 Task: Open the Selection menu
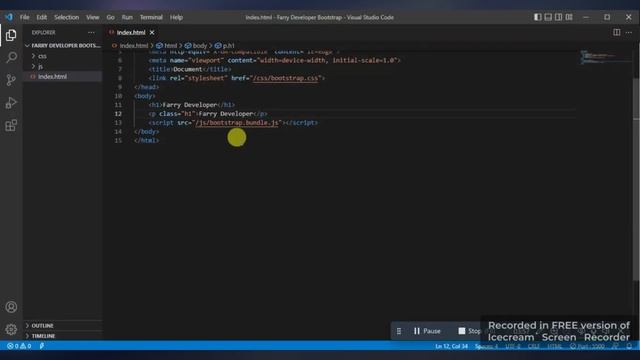click(67, 17)
